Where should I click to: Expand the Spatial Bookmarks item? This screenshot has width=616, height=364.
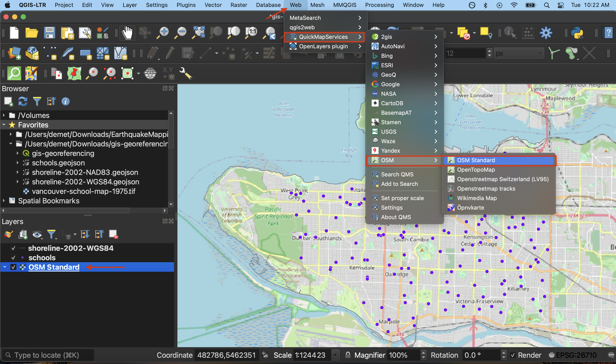pyautogui.click(x=4, y=201)
